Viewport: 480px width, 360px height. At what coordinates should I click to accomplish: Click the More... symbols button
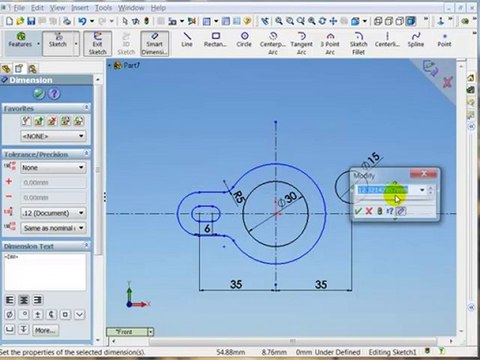[45, 330]
